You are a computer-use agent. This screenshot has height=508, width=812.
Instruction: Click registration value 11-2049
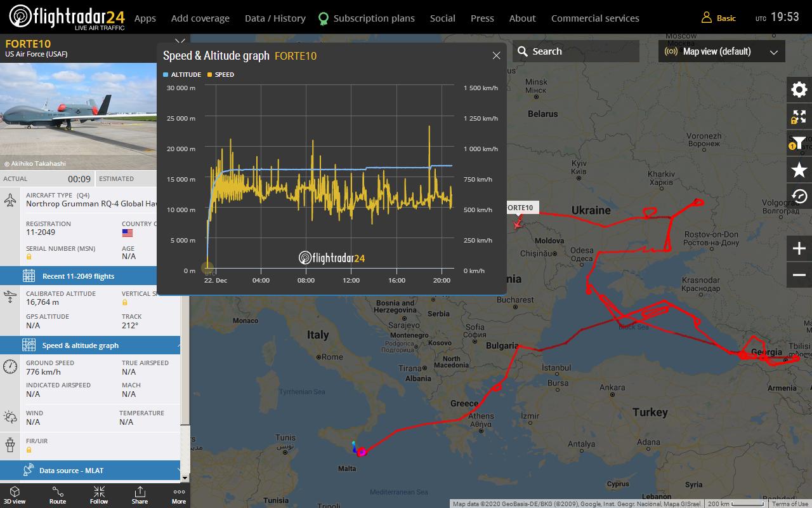click(x=41, y=232)
